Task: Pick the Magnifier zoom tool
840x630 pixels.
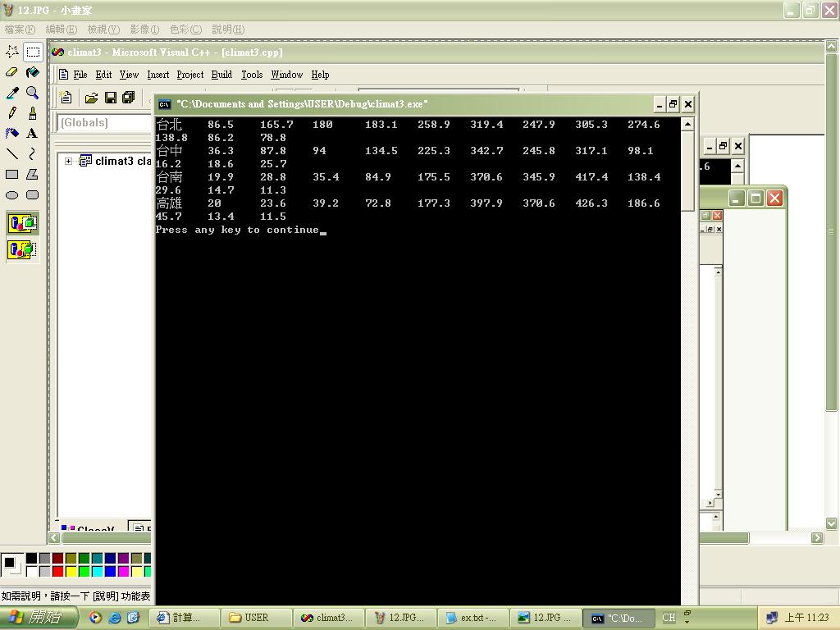Action: point(32,93)
